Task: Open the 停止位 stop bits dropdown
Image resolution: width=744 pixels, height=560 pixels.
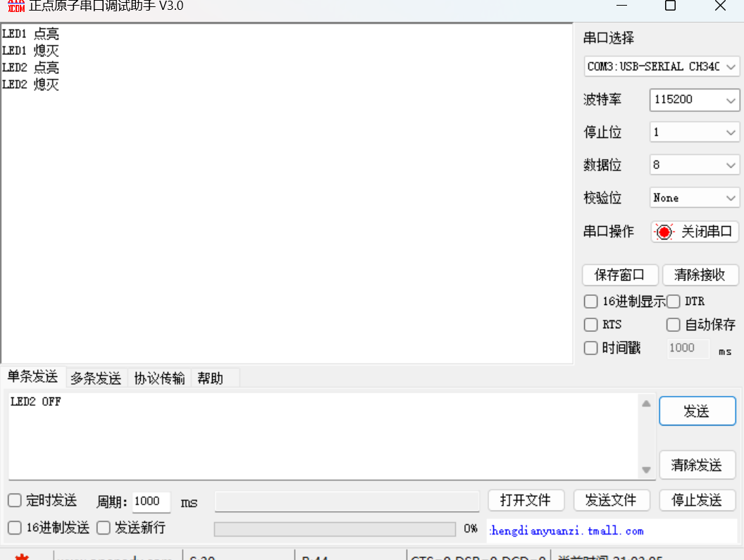Action: [695, 132]
